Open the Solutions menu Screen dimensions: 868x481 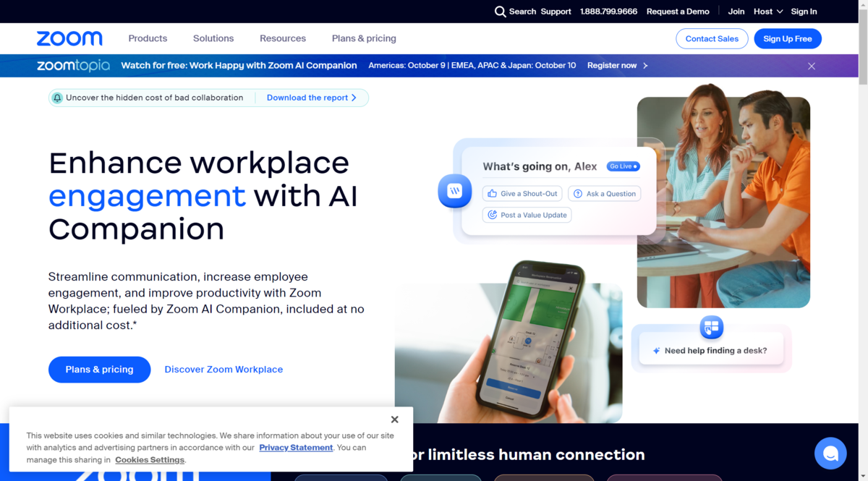point(213,38)
